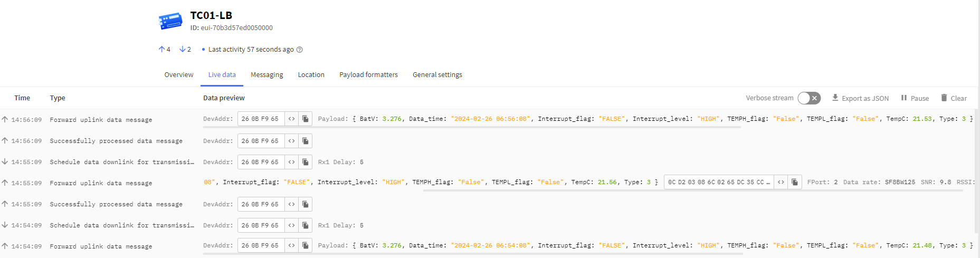Copy DevAddr in 14:55:09 Schedule downlink row
This screenshot has height=258, width=980.
pos(305,162)
